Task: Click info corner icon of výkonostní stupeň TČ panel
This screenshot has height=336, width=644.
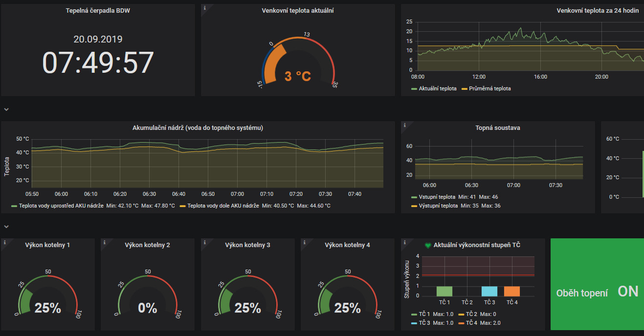Action: pyautogui.click(x=404, y=242)
